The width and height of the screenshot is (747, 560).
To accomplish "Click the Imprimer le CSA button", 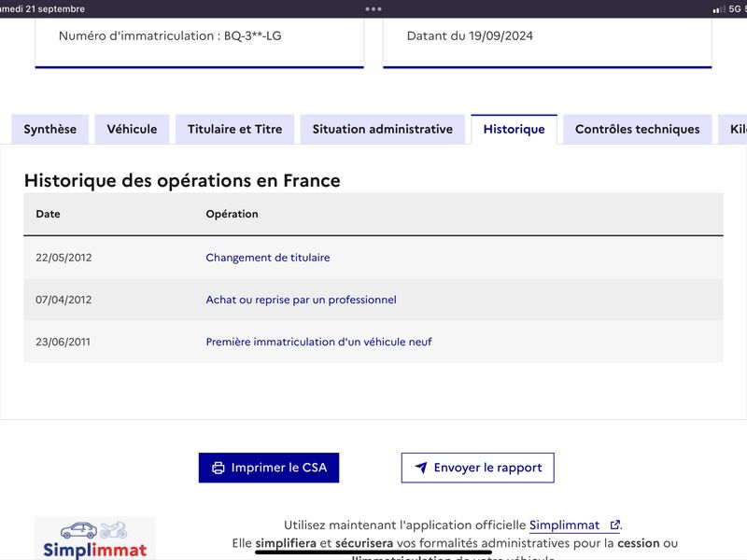I will 269,468.
